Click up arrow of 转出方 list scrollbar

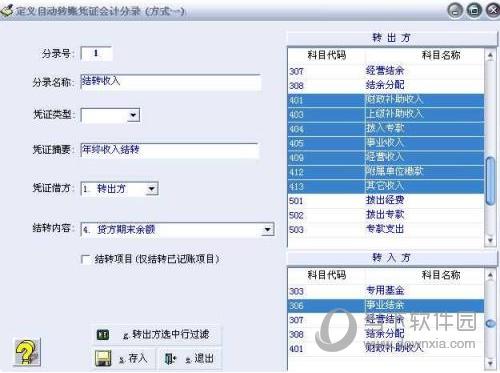490,55
